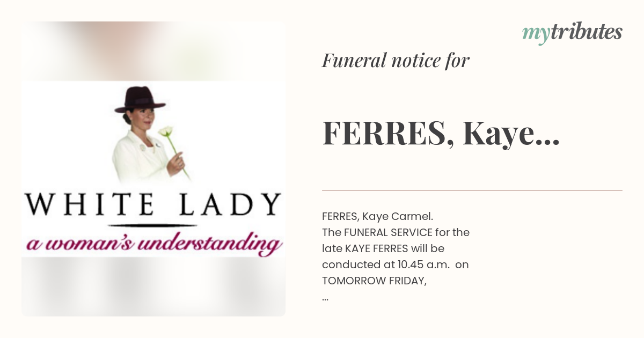Click 'late KAYE FERRES will be' line
This screenshot has width=644, height=338.
click(x=383, y=249)
